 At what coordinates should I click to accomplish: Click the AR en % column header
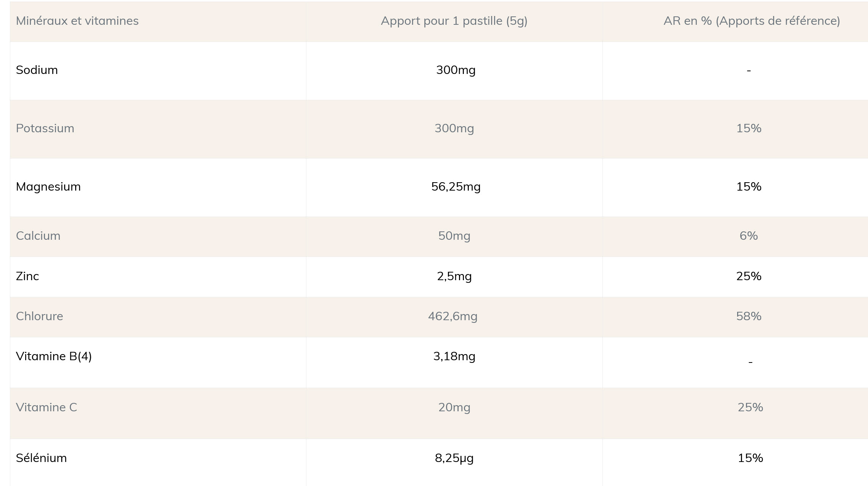click(x=752, y=21)
